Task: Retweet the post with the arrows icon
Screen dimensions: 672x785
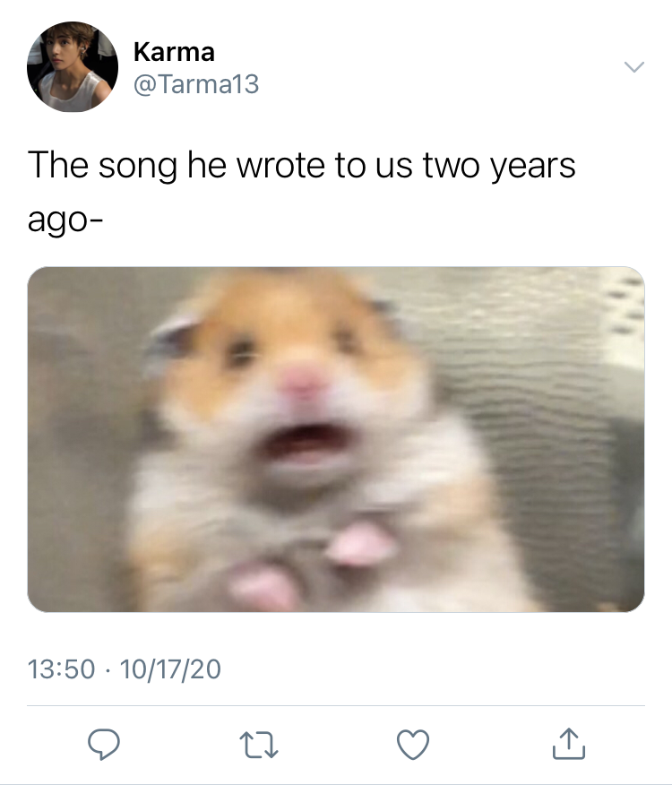Action: pos(258,745)
